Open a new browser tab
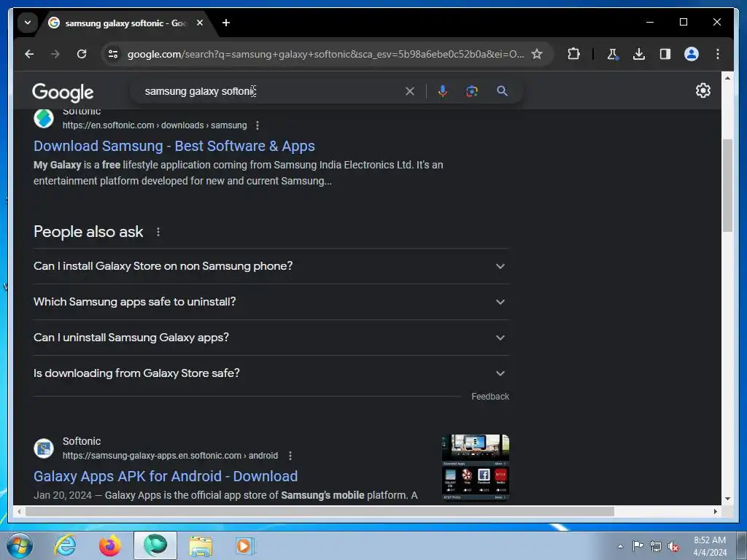This screenshot has height=560, width=747. coord(226,23)
